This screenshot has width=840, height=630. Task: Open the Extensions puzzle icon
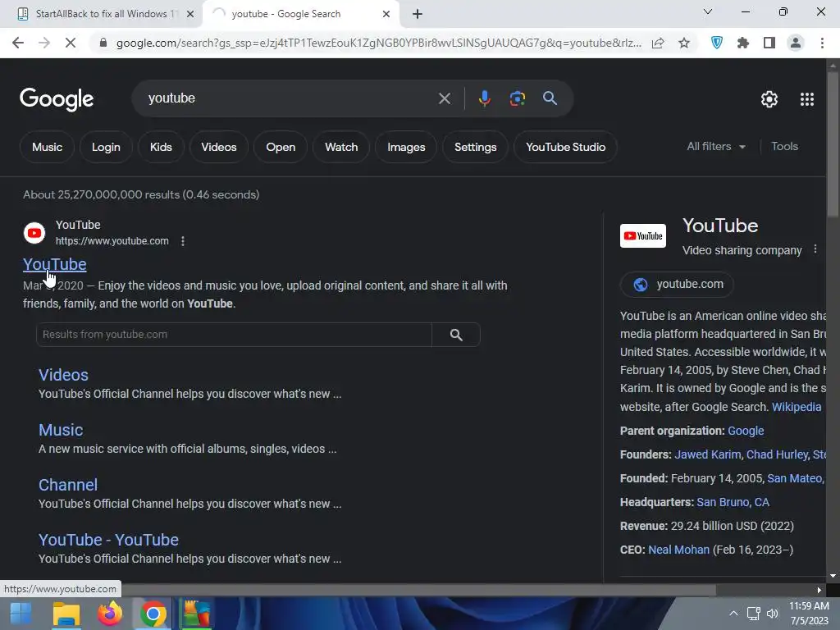(743, 43)
